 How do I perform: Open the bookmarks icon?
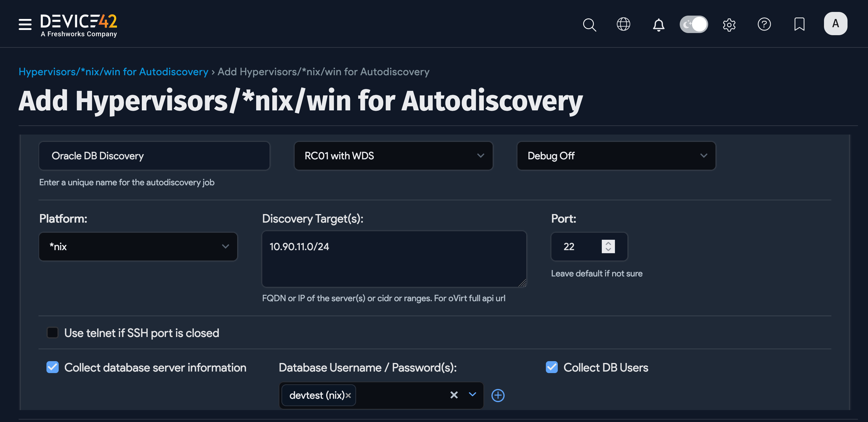click(799, 24)
